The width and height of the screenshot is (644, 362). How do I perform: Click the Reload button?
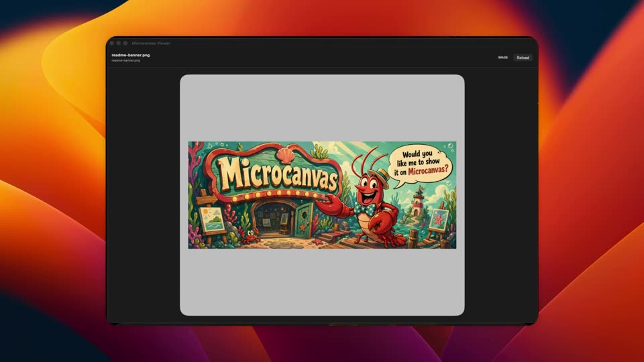(x=523, y=58)
